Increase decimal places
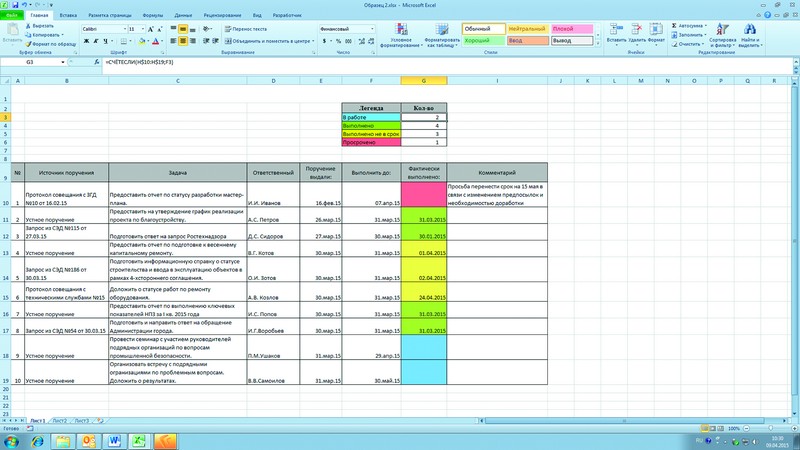Screen dimensions: 800x450 tap(362, 41)
